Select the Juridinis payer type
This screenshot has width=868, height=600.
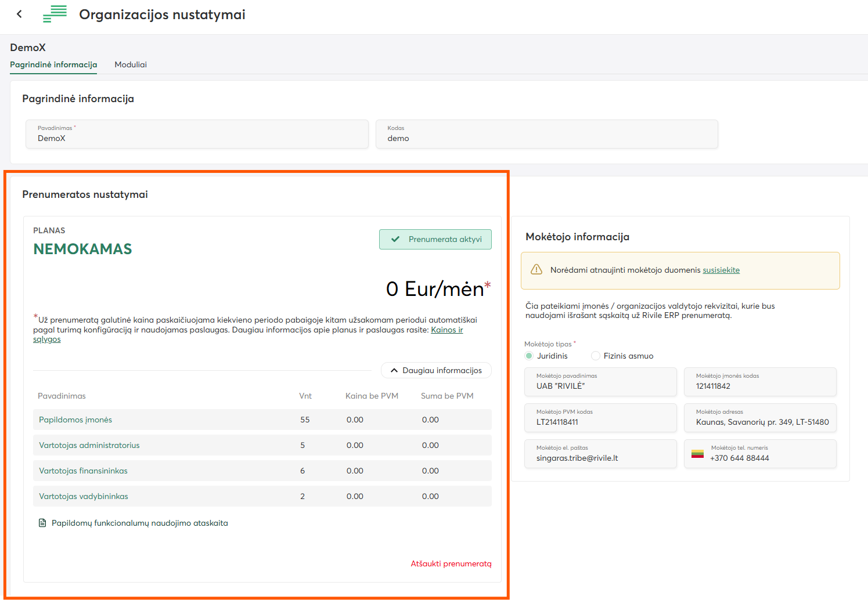529,356
